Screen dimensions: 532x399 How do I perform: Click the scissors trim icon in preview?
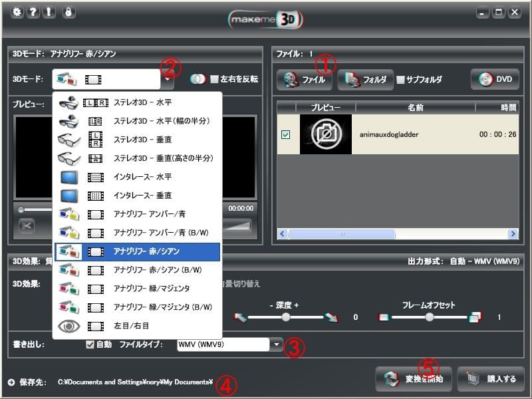point(27,226)
